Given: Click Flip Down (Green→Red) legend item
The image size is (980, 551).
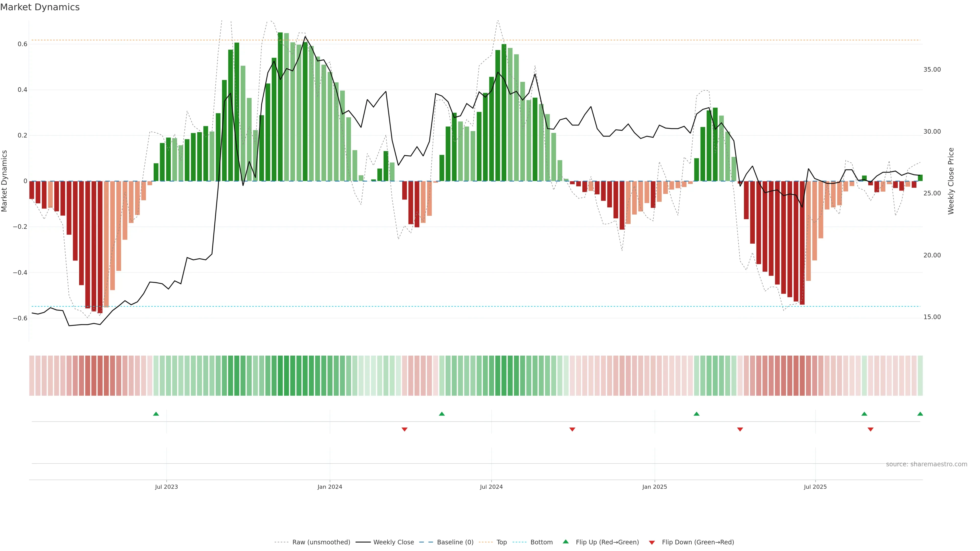Looking at the screenshot, I should click(x=698, y=542).
